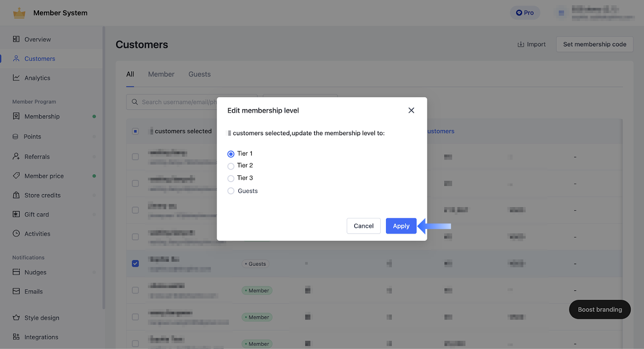Click the Membership badge icon
The image size is (644, 349).
coord(16,116)
